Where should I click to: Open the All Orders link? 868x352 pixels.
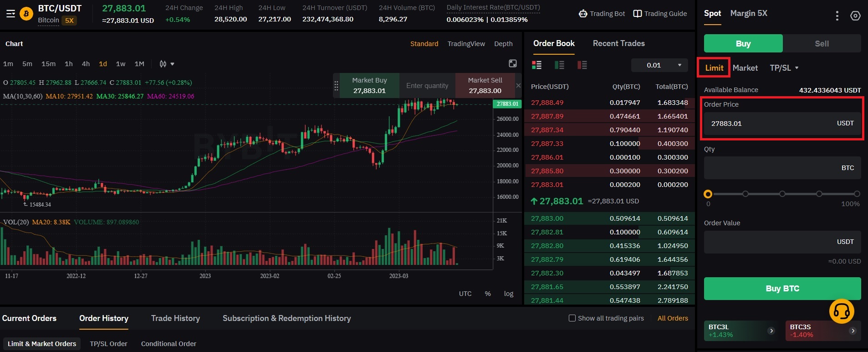pos(673,318)
